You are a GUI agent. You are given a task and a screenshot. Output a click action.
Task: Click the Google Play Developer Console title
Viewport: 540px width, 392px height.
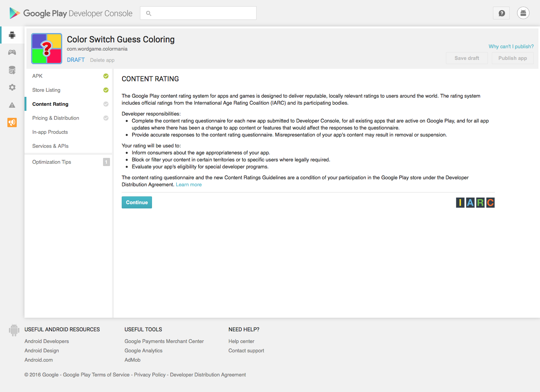pyautogui.click(x=78, y=13)
